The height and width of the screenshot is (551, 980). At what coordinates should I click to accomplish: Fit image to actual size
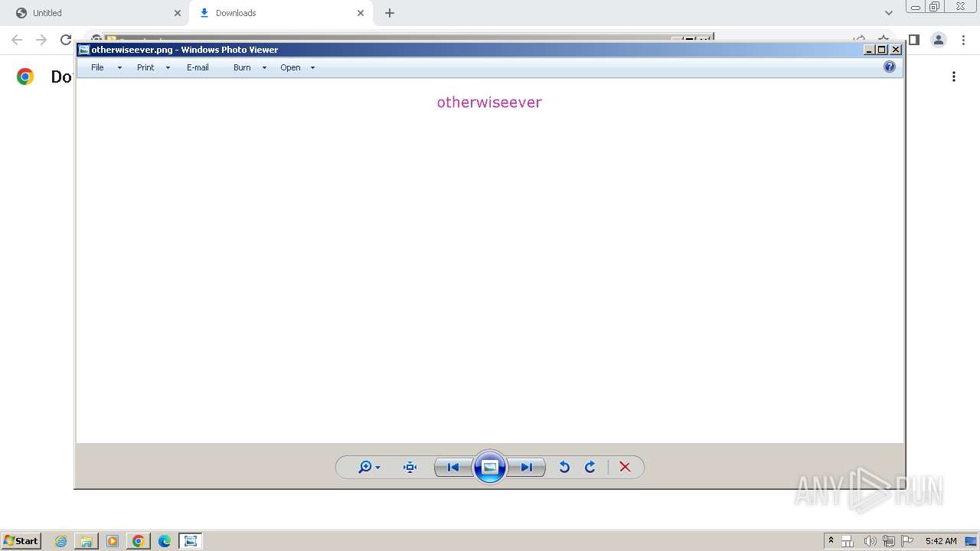pyautogui.click(x=410, y=467)
